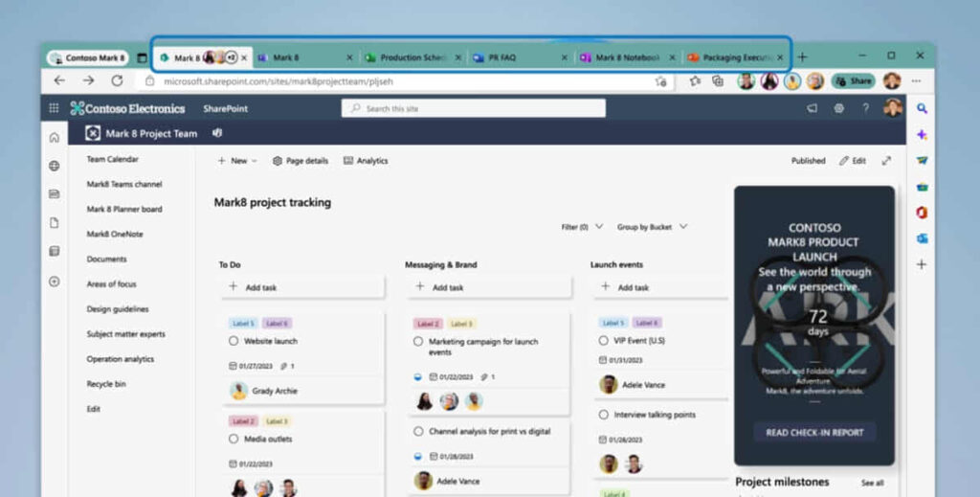Open SharePoint settings gear icon
The image size is (980, 497).
pyautogui.click(x=838, y=108)
